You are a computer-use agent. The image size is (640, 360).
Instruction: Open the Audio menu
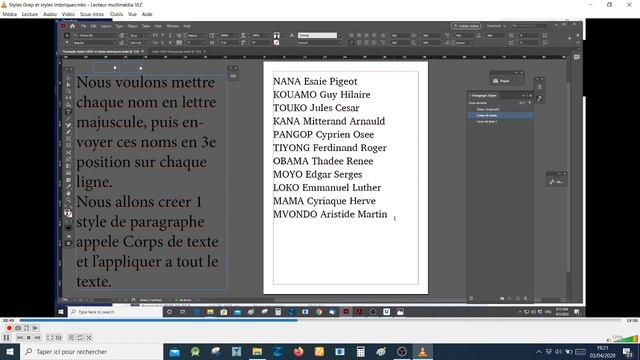click(x=50, y=14)
